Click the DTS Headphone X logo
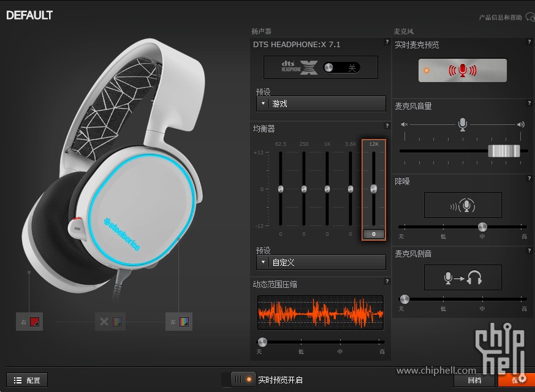The image size is (535, 392). click(x=299, y=67)
